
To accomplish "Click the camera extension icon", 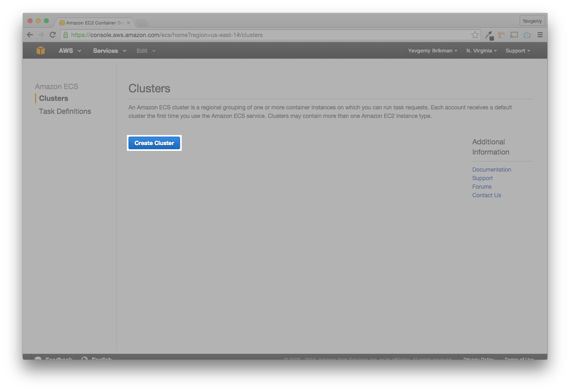I will pyautogui.click(x=527, y=35).
